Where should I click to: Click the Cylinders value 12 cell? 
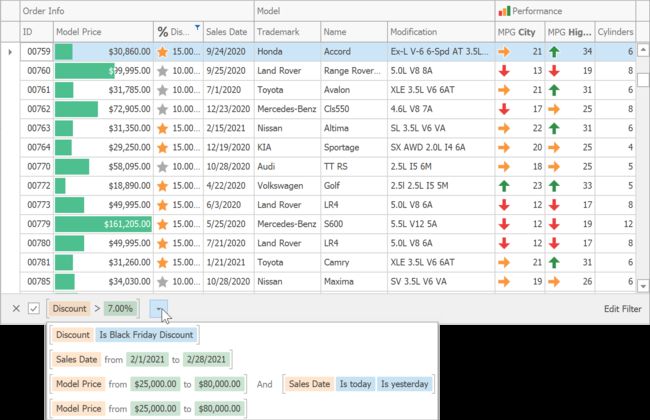coord(615,224)
